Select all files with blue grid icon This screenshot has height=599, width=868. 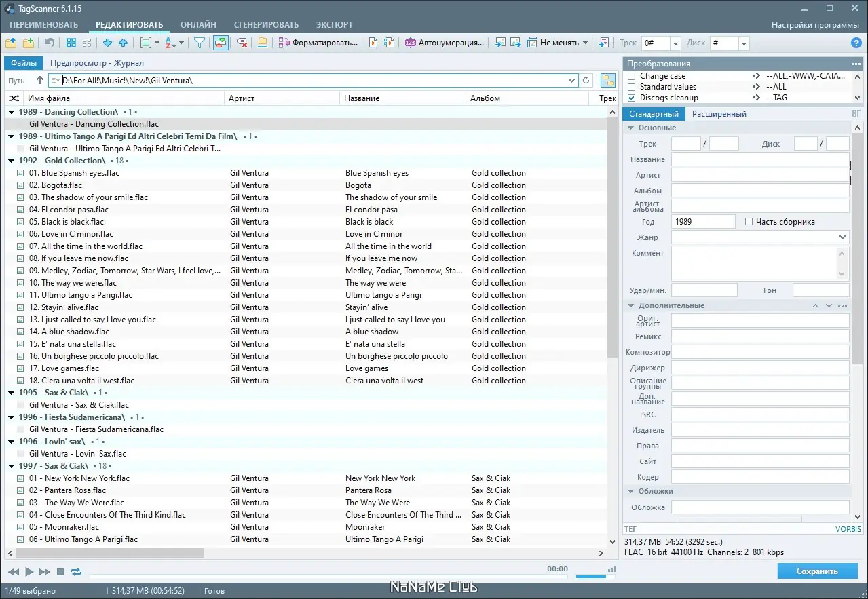[71, 43]
